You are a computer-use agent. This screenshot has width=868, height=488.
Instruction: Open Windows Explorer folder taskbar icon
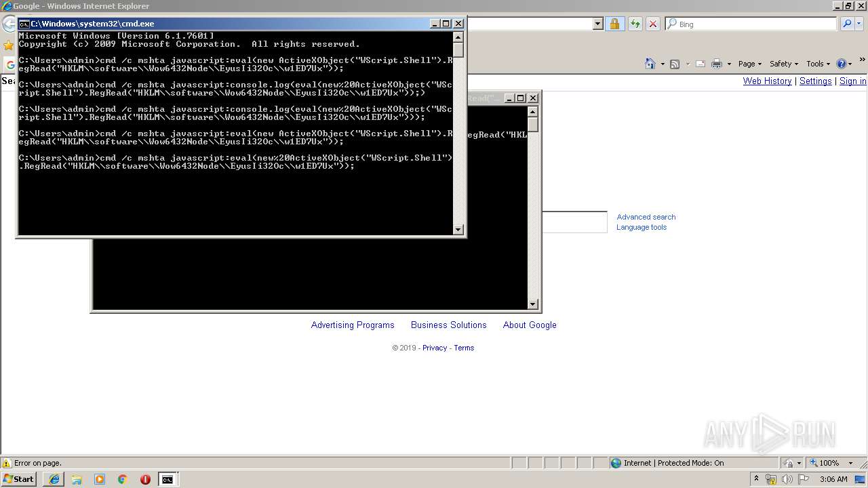click(x=77, y=479)
